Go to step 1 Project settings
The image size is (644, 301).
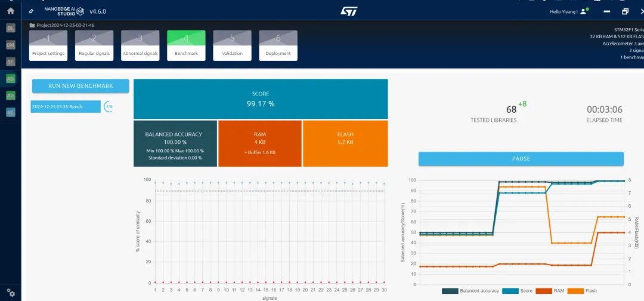click(x=48, y=45)
